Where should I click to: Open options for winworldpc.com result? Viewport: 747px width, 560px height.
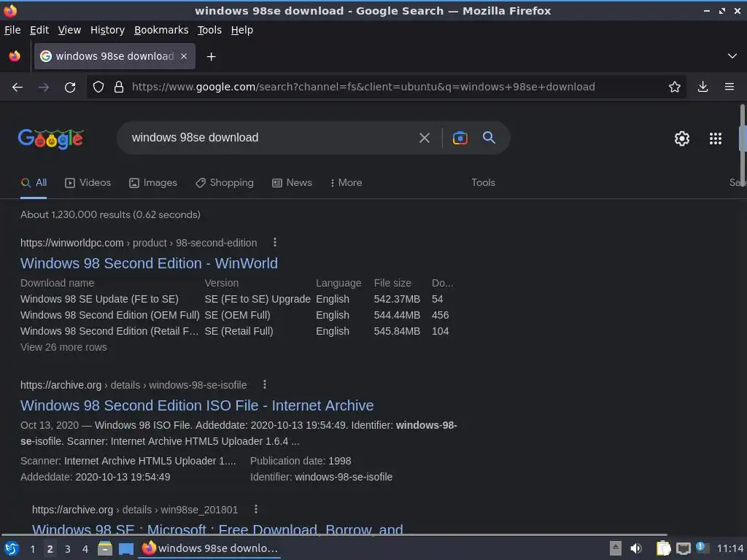[x=275, y=242]
